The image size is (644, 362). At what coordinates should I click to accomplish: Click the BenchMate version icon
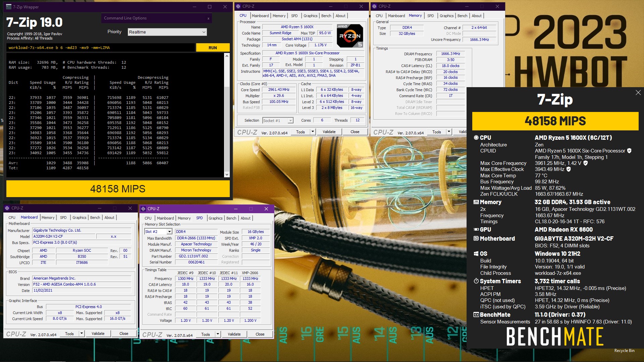pyautogui.click(x=476, y=315)
